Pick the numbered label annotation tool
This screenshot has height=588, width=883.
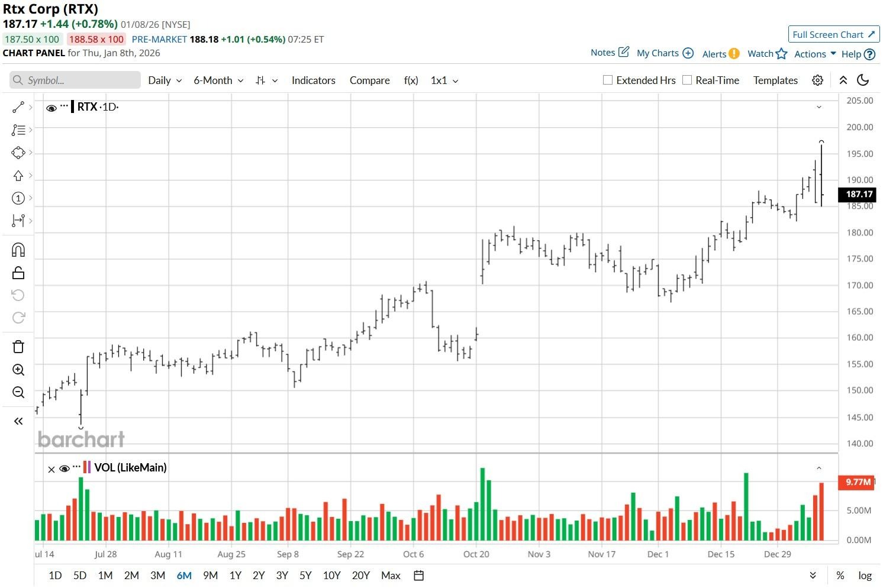tap(18, 198)
